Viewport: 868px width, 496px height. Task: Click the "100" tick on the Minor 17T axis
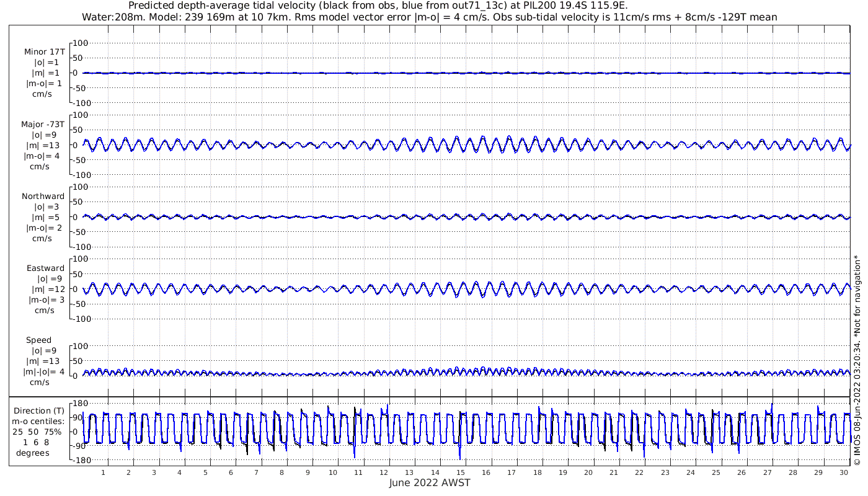pos(82,43)
